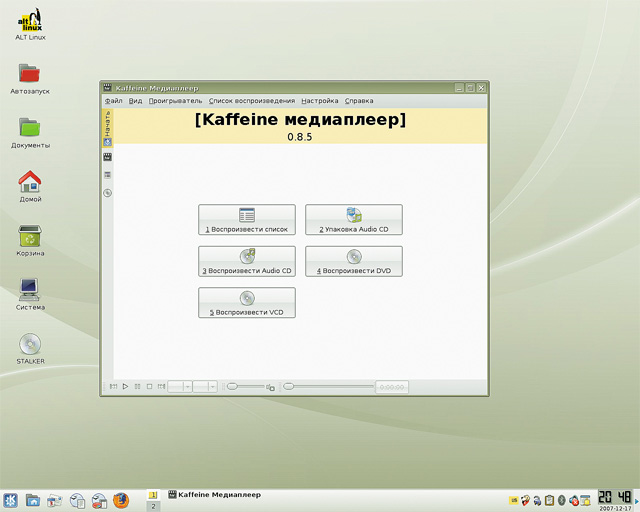Open the Список воспроизведения menu
Viewport: 640px width, 512px height.
coord(252,101)
